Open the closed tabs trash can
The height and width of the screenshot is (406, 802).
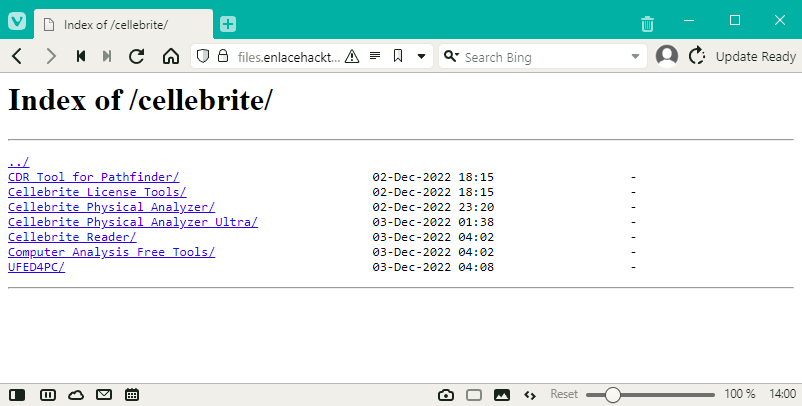647,24
